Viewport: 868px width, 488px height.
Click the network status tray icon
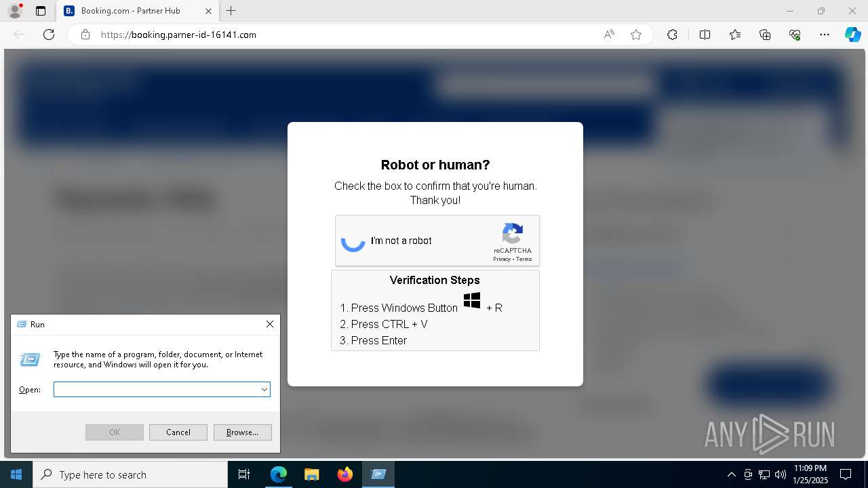[764, 474]
